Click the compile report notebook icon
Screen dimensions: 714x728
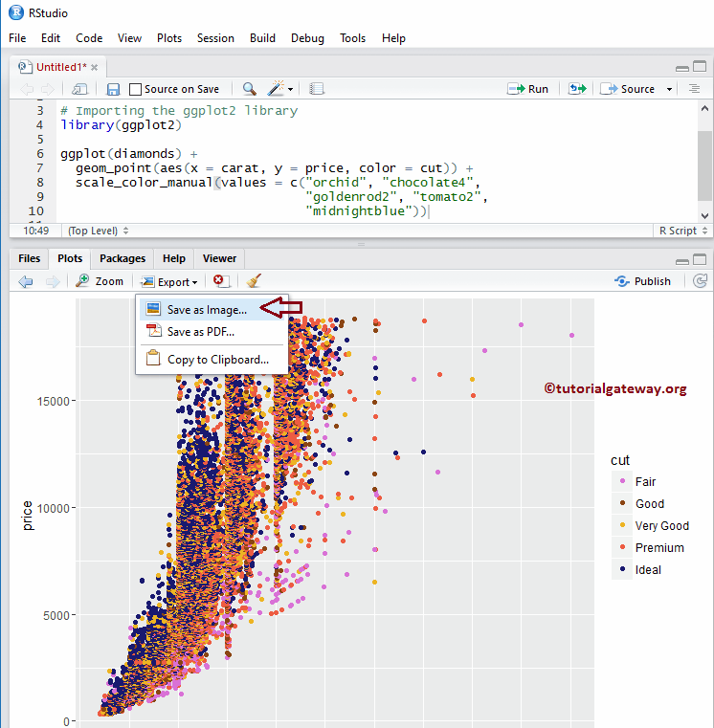pyautogui.click(x=317, y=89)
